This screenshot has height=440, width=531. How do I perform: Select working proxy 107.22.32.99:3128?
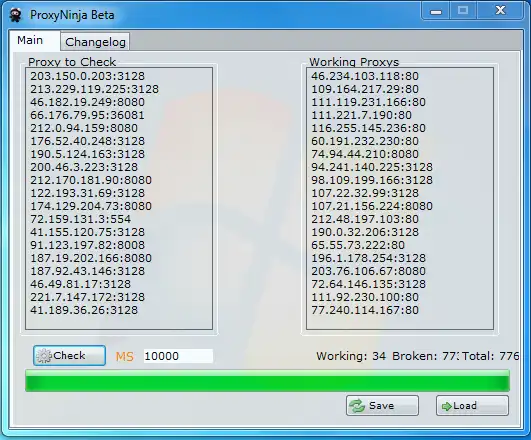(365, 193)
